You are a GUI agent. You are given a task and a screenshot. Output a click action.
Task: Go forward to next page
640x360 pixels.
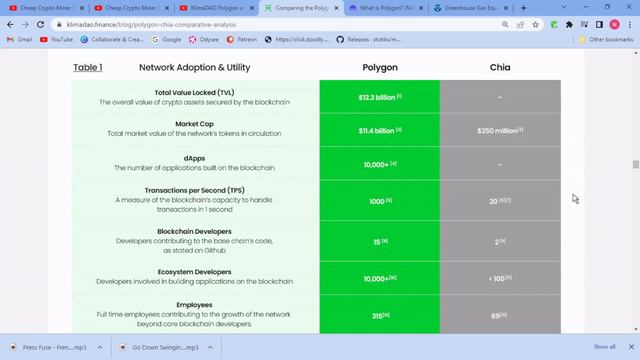click(25, 24)
